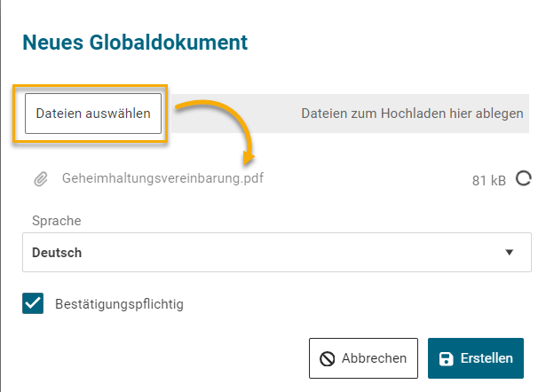Click the floppy disk icon on Erstellen
The height and width of the screenshot is (392, 546).
coord(447,358)
